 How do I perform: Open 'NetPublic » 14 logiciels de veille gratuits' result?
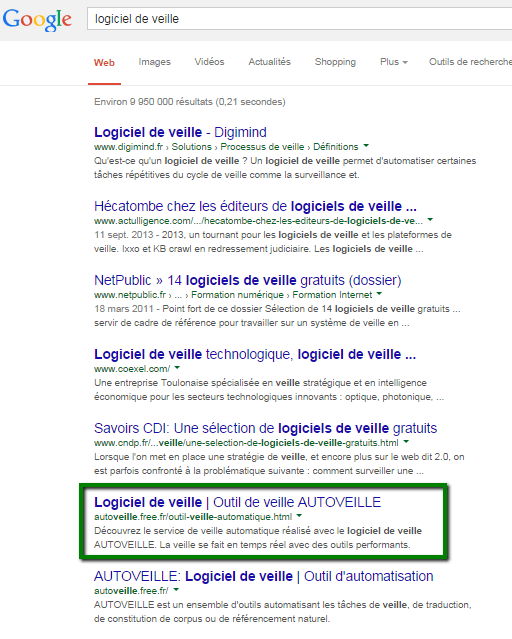(248, 280)
